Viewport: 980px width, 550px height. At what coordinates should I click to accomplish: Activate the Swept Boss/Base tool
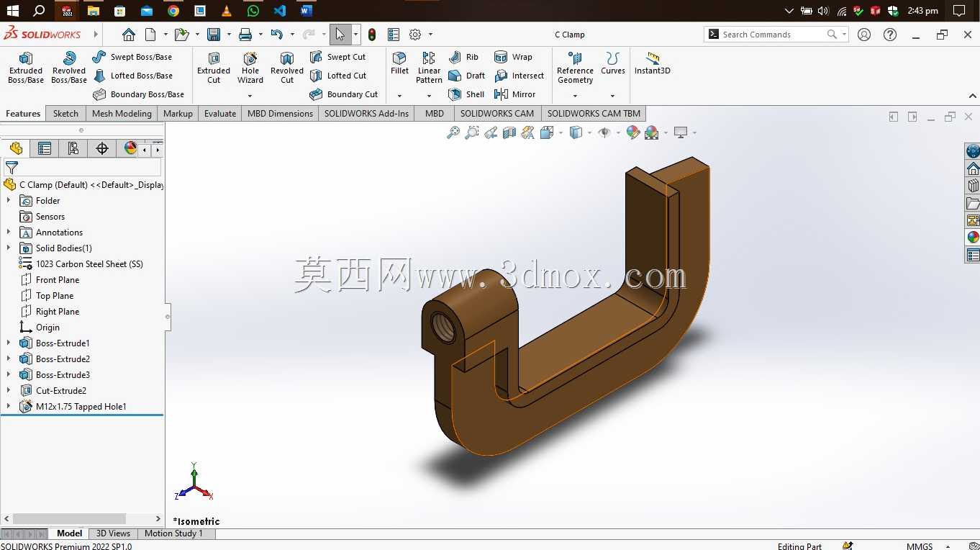[x=132, y=57]
